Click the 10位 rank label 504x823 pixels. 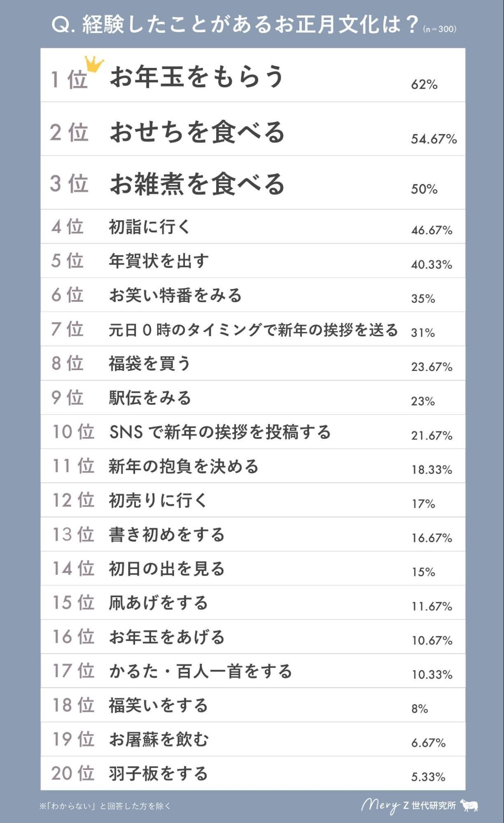click(73, 432)
